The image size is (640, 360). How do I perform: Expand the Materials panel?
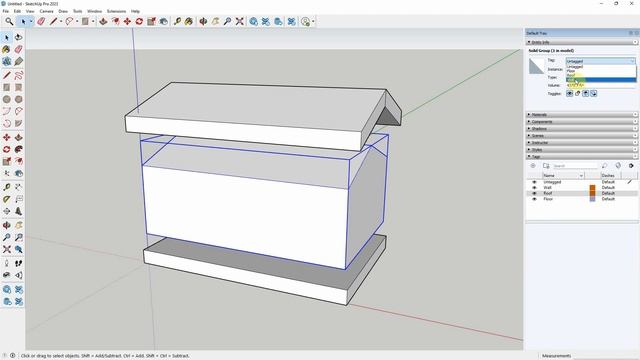click(582, 115)
